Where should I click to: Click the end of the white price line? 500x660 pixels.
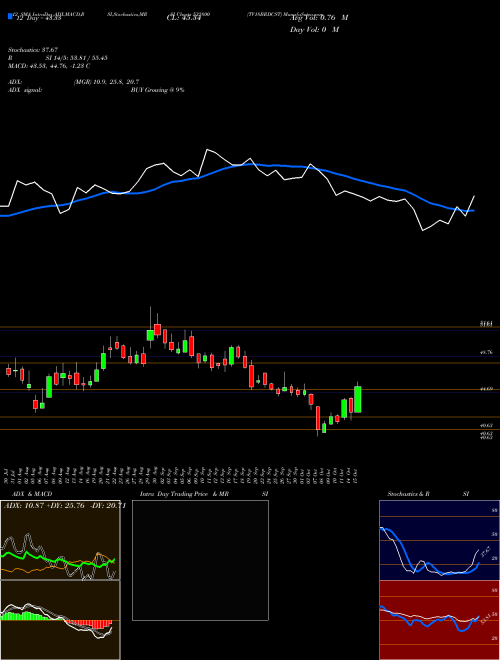[x=474, y=196]
